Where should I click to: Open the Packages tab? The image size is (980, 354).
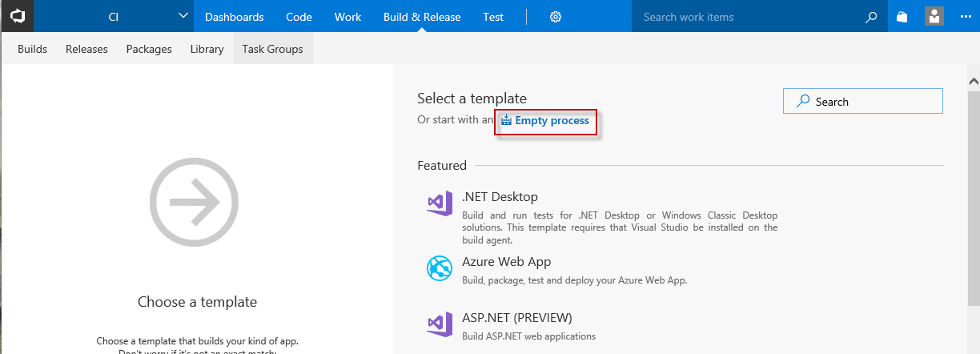click(149, 49)
